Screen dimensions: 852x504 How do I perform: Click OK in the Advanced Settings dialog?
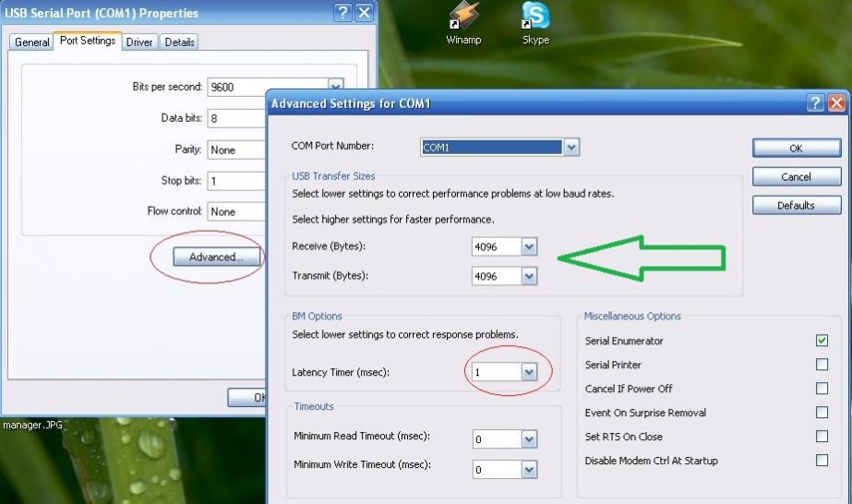(x=796, y=149)
